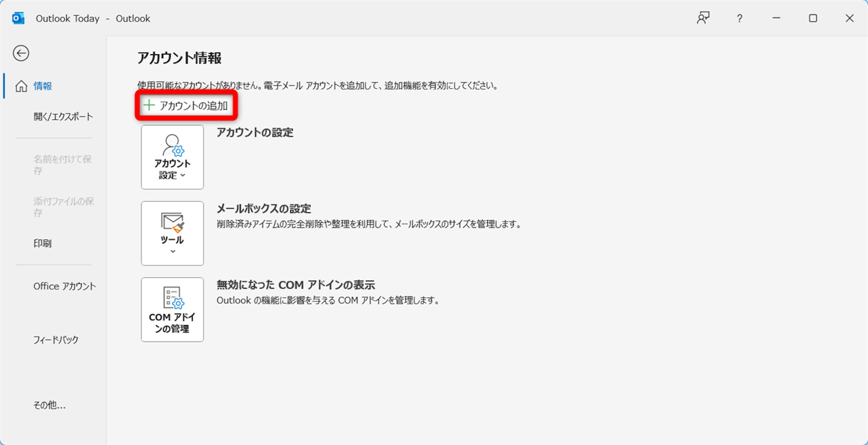The width and height of the screenshot is (868, 445).
Task: Click 名前を付けて保存 in sidebar
Action: pos(63,165)
